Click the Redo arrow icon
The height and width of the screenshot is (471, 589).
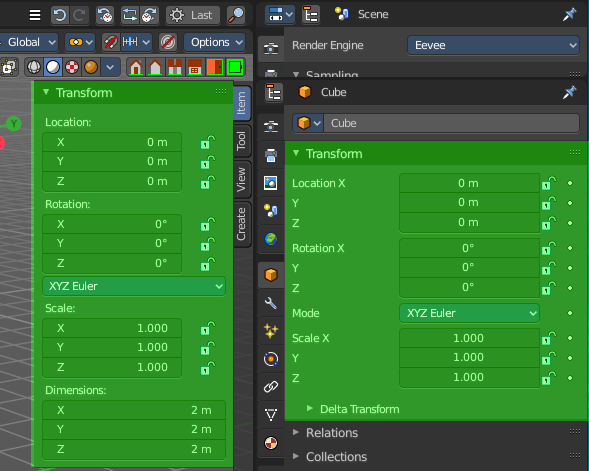[x=80, y=15]
